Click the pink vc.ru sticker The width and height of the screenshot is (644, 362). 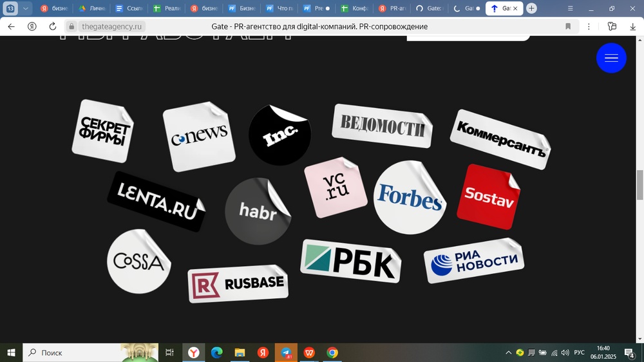pyautogui.click(x=336, y=187)
